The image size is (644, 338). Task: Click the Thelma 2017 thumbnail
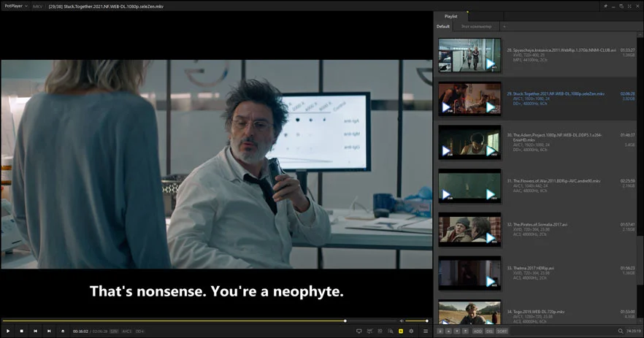469,273
